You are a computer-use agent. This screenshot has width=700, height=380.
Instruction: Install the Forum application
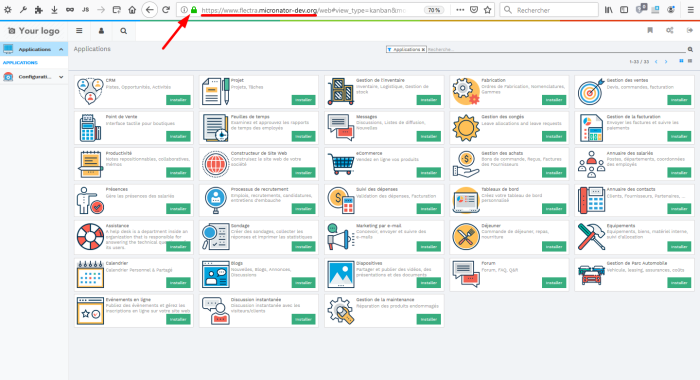tap(554, 283)
